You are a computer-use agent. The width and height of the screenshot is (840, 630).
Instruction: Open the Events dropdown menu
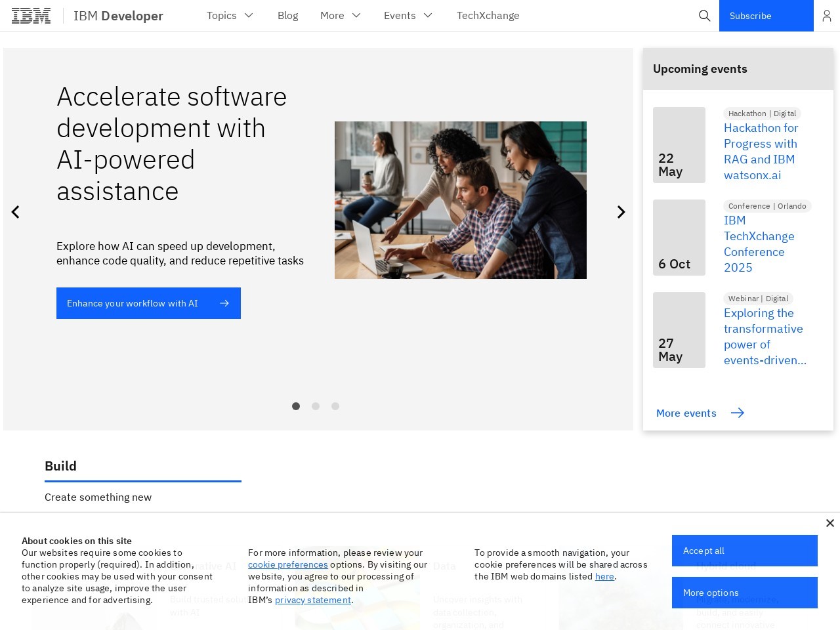pyautogui.click(x=408, y=16)
